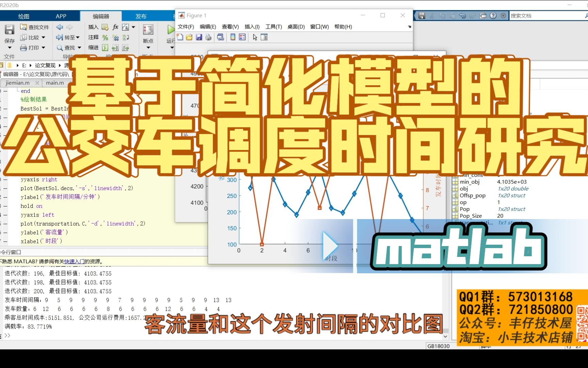
Task: Uncomment lines with the crossed % icon
Action: click(115, 37)
